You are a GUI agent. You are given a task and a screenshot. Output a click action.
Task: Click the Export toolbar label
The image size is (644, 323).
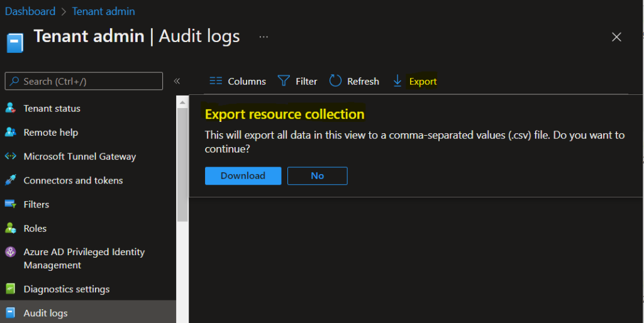pyautogui.click(x=423, y=81)
